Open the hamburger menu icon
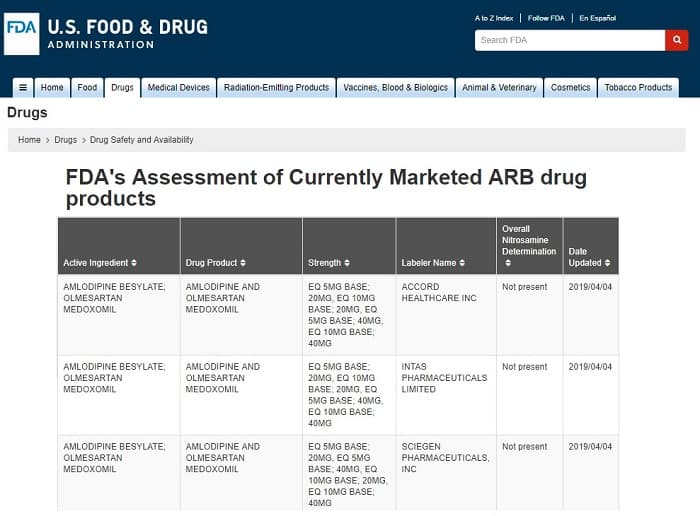700x516 pixels. (x=23, y=87)
